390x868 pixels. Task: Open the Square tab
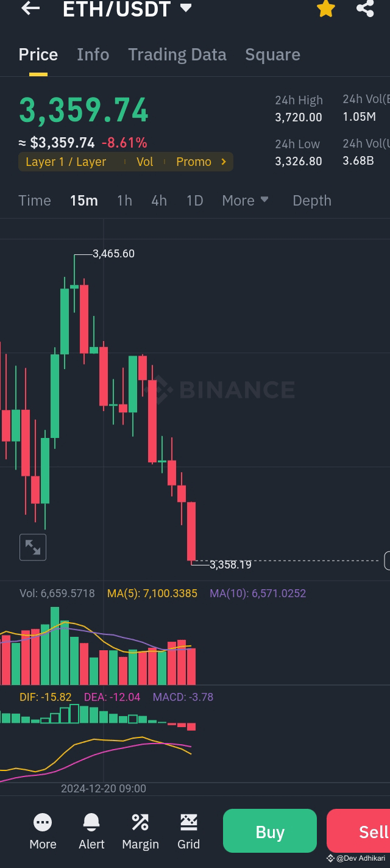coord(272,54)
